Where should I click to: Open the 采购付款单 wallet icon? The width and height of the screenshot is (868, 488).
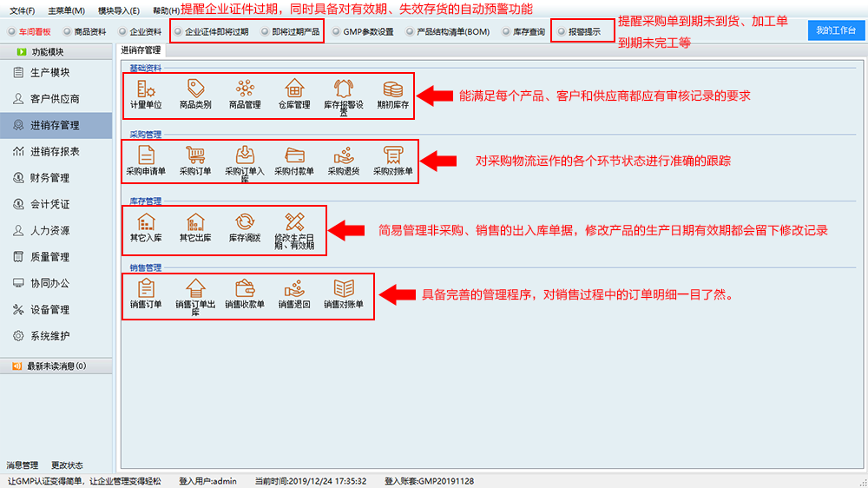[x=294, y=155]
